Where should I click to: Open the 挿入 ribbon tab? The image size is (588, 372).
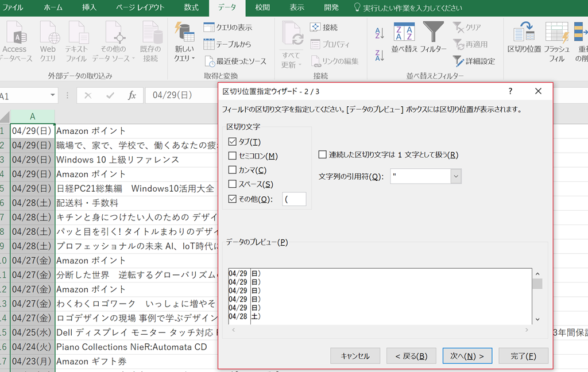[x=89, y=8]
